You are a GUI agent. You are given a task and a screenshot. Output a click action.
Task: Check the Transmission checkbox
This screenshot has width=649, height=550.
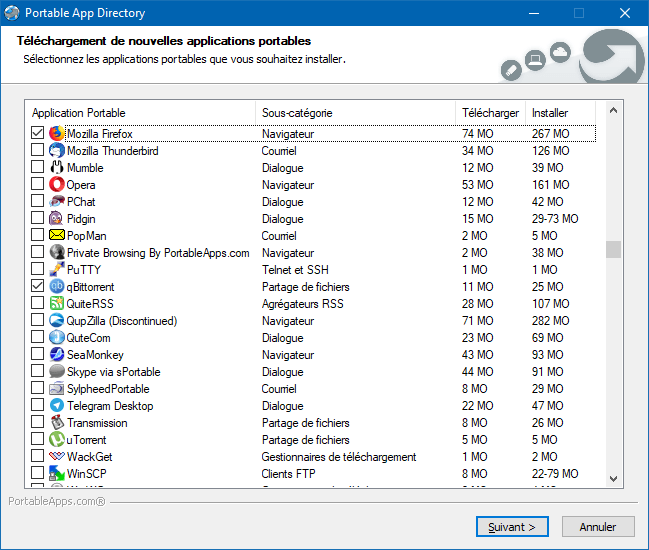tap(38, 421)
